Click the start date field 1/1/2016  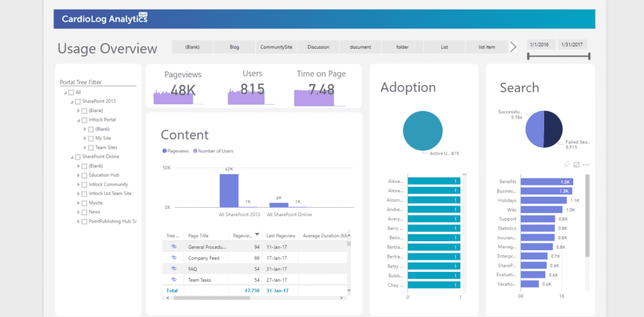pos(540,45)
